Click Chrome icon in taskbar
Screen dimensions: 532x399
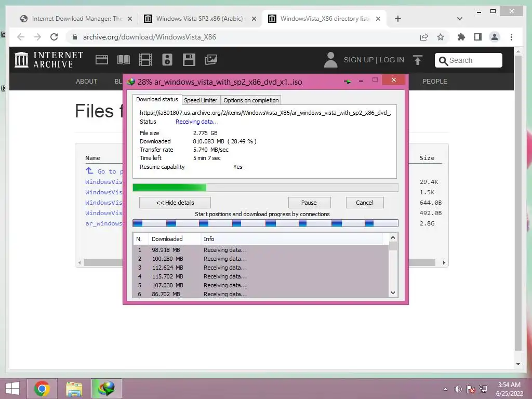pos(42,389)
